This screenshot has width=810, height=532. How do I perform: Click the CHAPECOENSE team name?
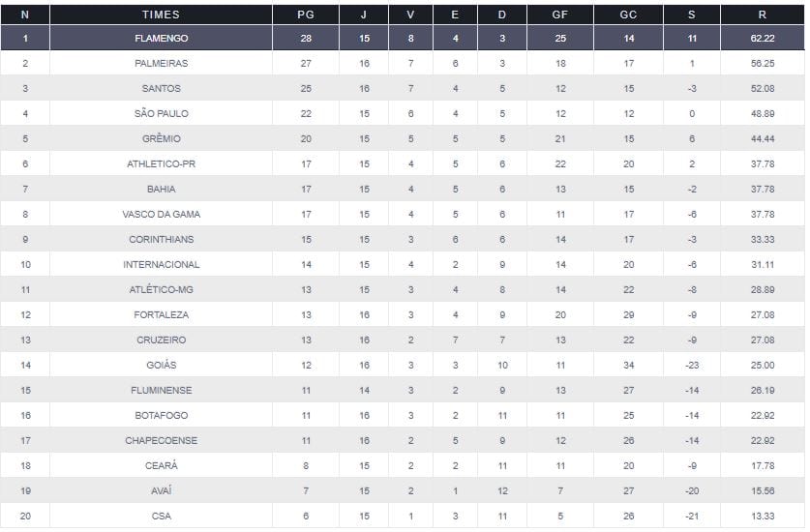coord(161,440)
